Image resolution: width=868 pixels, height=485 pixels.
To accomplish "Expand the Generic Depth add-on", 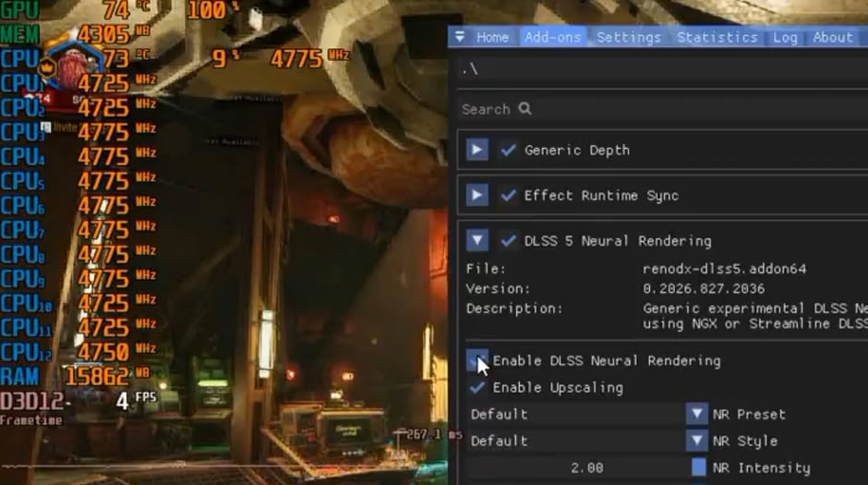I will point(476,150).
